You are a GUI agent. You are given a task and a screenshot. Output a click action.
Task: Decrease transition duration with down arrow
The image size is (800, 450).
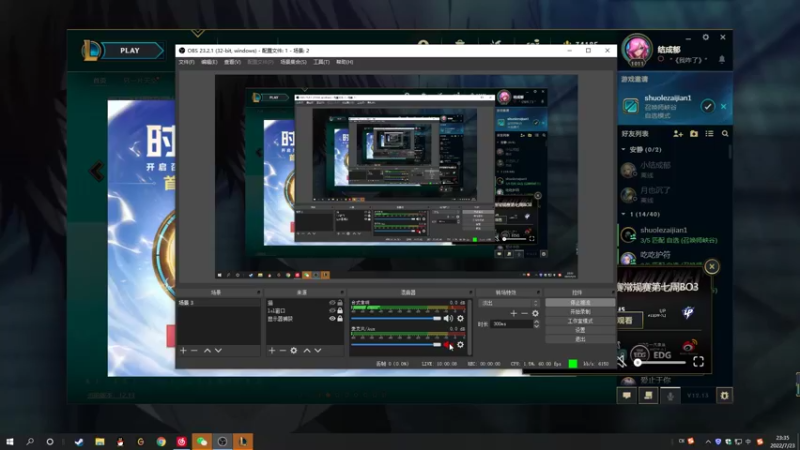click(x=536, y=326)
